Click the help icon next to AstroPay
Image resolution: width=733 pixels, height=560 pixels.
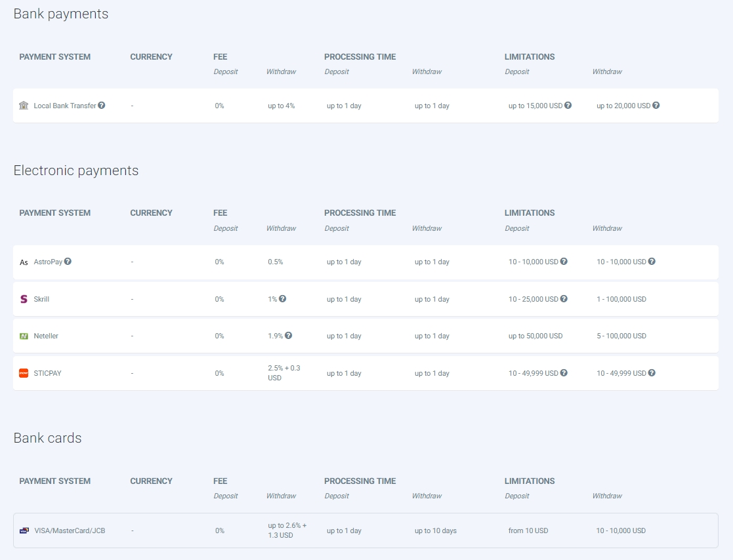(x=69, y=261)
